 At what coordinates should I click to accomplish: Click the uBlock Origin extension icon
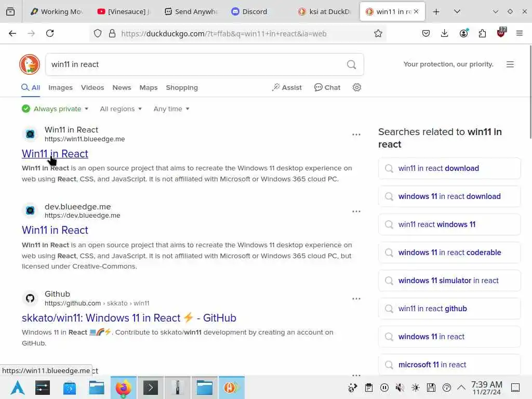501,33
